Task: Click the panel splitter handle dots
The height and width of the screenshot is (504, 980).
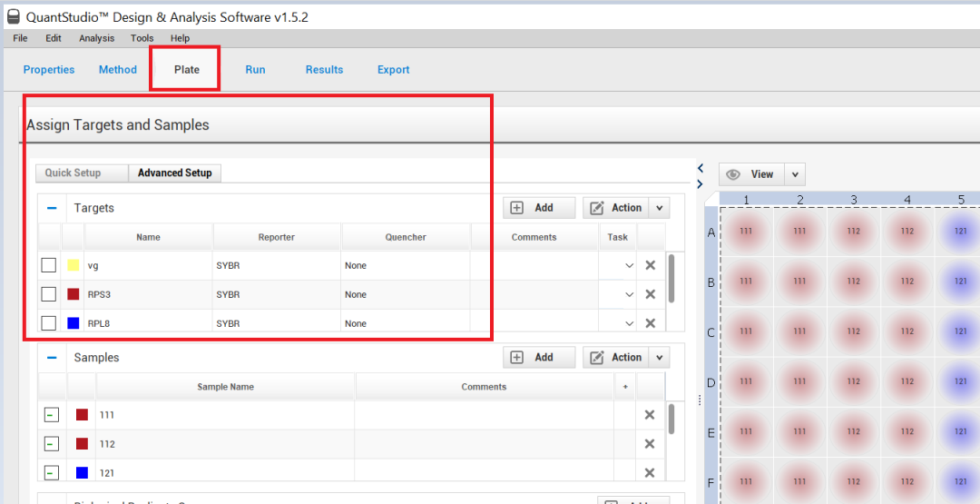Action: click(700, 400)
